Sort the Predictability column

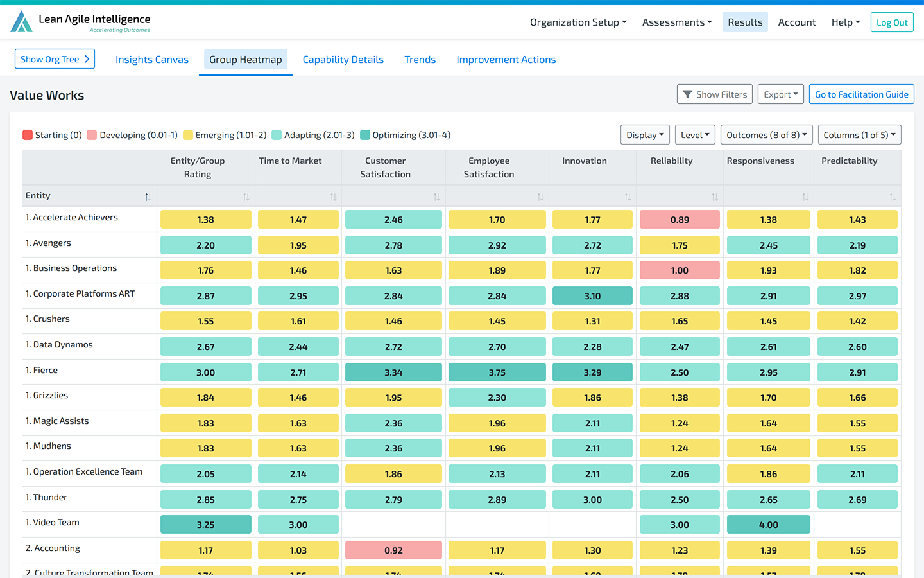click(x=893, y=197)
